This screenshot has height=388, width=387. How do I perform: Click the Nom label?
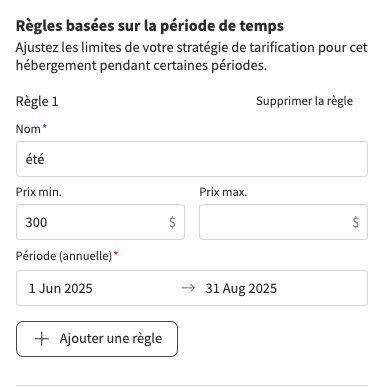pos(28,129)
